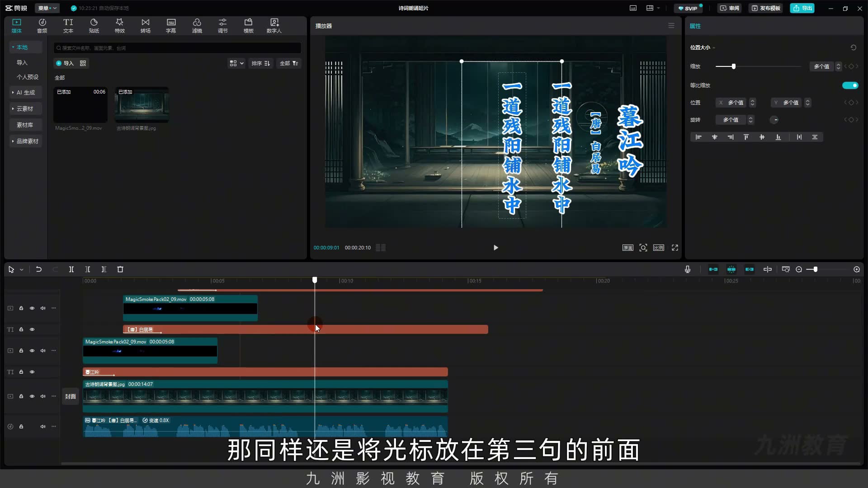
Task: Delete selected clip with trash icon
Action: (120, 269)
